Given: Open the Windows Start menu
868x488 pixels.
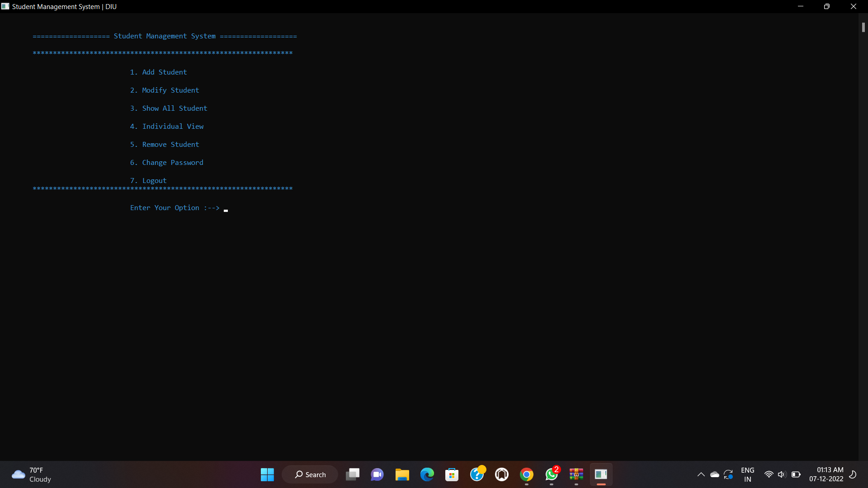Looking at the screenshot, I should 267,474.
